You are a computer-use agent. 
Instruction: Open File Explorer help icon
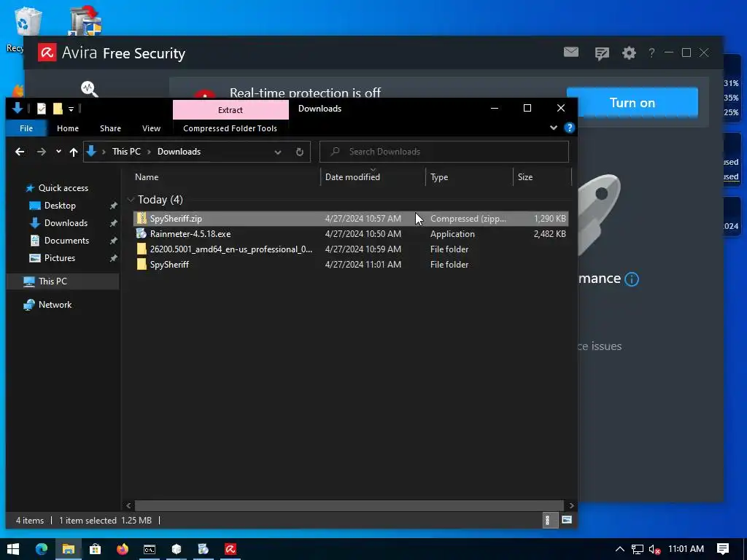569,128
